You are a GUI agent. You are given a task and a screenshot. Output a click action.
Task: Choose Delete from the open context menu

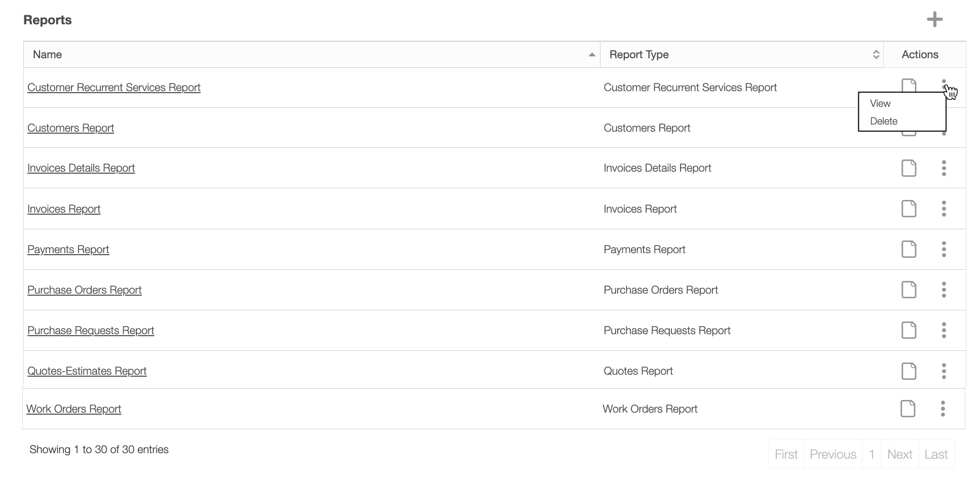tap(883, 121)
